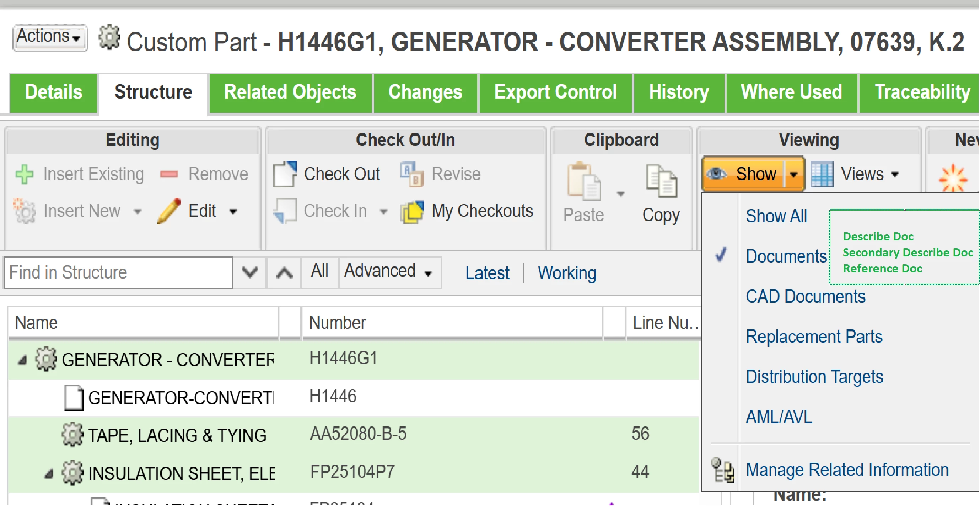Enable CAD Documents display option
980x514 pixels.
[805, 297]
